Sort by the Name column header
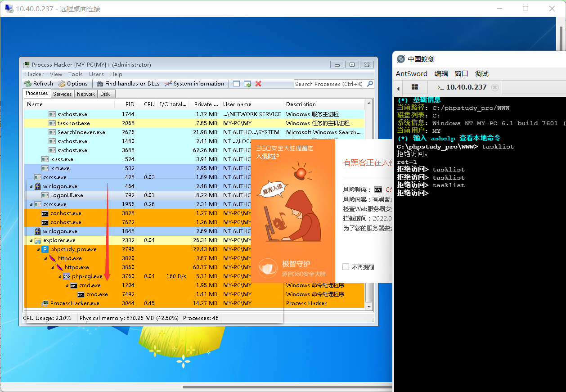The height and width of the screenshot is (392, 566). point(69,104)
